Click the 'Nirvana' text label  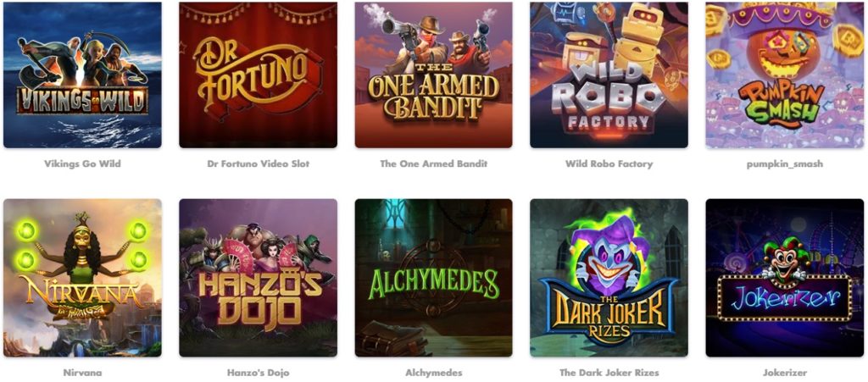point(82,373)
